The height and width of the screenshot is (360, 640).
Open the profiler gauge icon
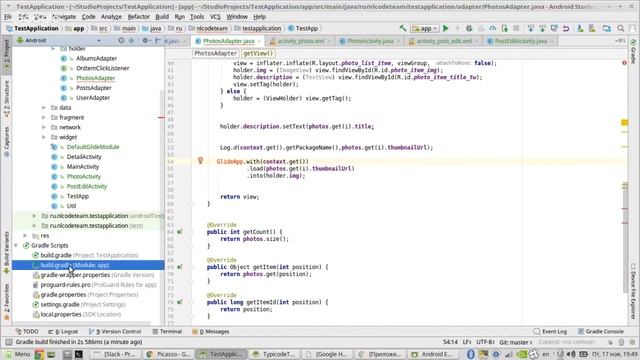(493, 28)
